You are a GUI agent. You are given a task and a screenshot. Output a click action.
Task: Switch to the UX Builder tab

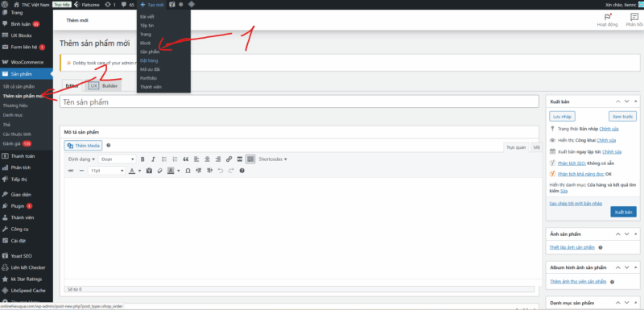(x=104, y=86)
